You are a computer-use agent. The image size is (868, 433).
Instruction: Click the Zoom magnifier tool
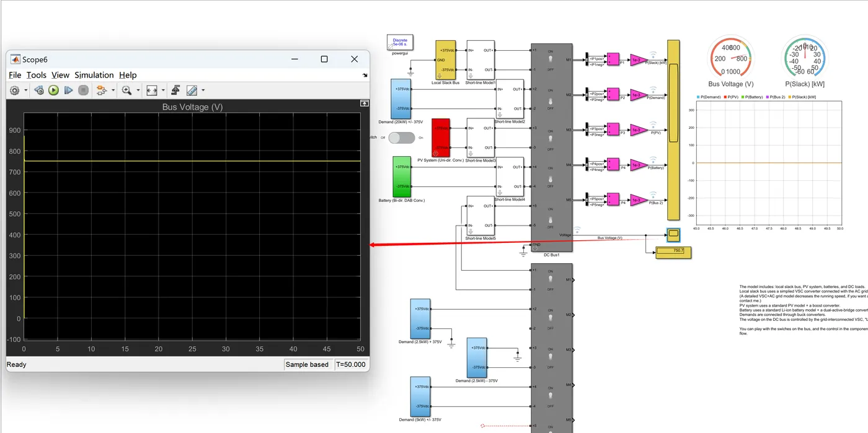[x=126, y=90]
